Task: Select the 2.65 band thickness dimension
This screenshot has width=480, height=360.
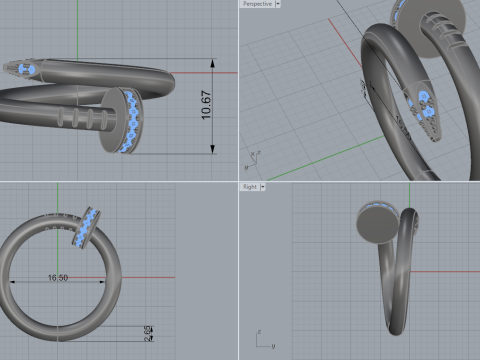Action: pyautogui.click(x=147, y=333)
